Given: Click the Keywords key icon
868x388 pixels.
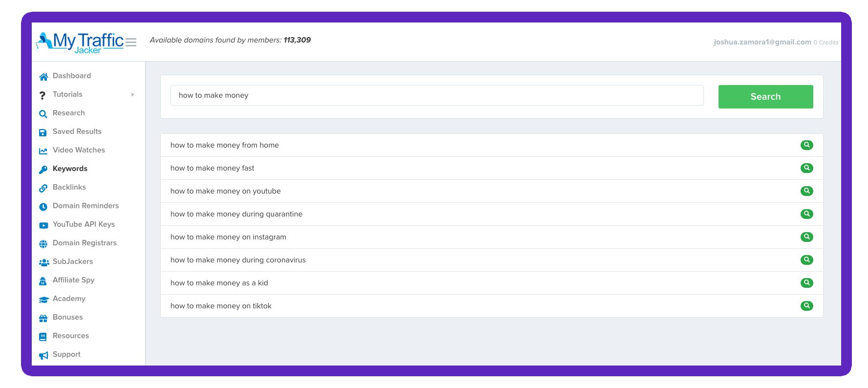Looking at the screenshot, I should point(43,169).
